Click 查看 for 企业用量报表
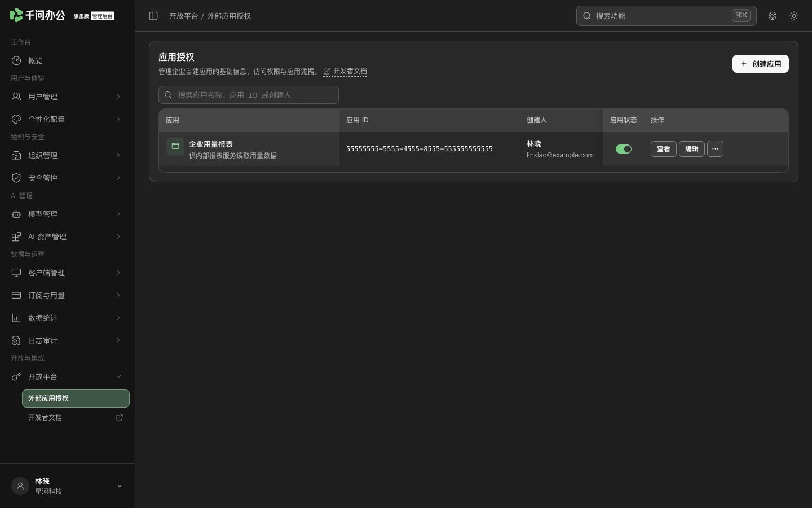This screenshot has width=812, height=508. pyautogui.click(x=664, y=149)
